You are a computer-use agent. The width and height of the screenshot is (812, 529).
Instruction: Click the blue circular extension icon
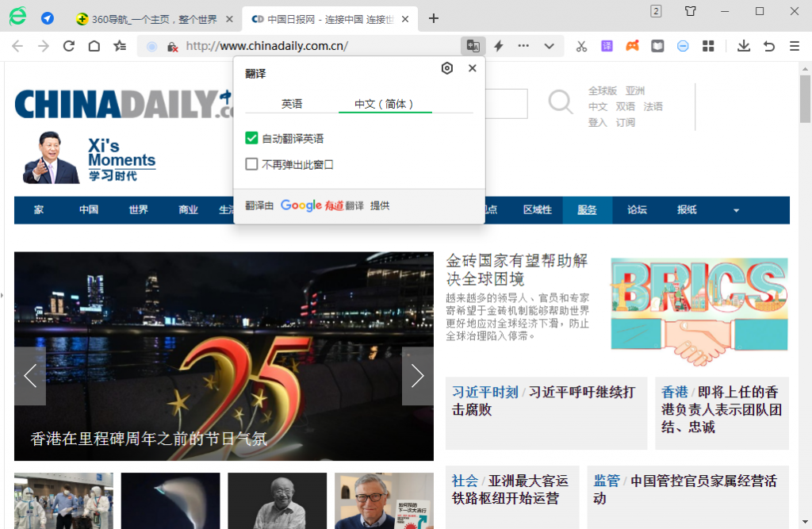683,46
